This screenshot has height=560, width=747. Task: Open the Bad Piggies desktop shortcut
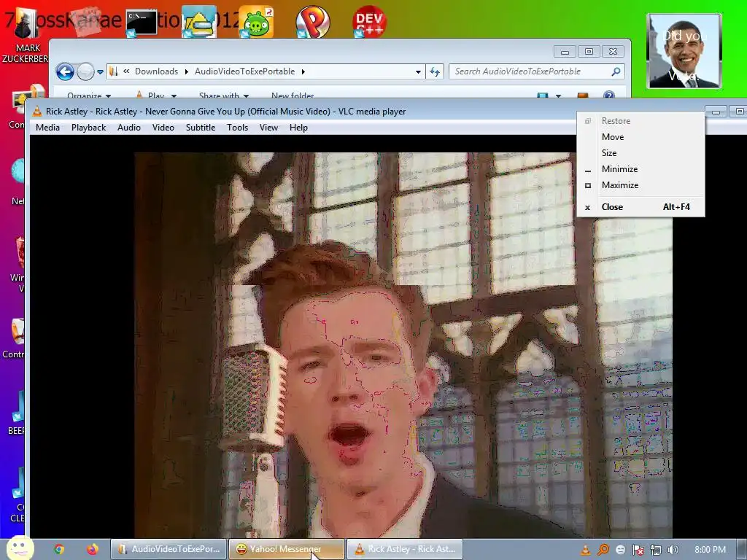256,22
